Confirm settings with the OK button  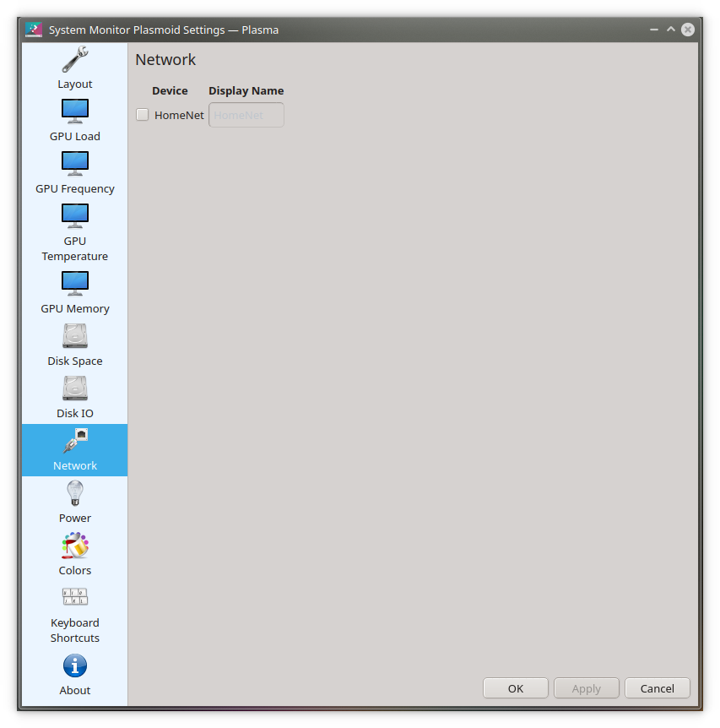[x=516, y=688]
